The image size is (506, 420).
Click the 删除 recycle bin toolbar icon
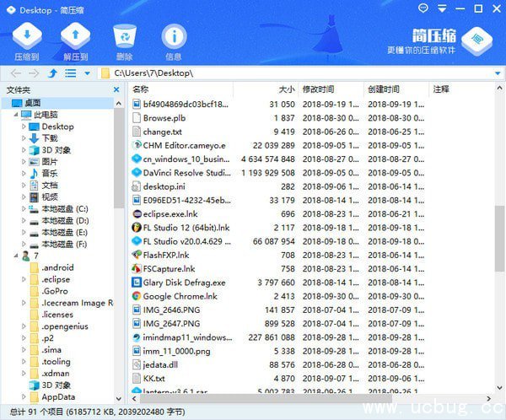(x=125, y=36)
